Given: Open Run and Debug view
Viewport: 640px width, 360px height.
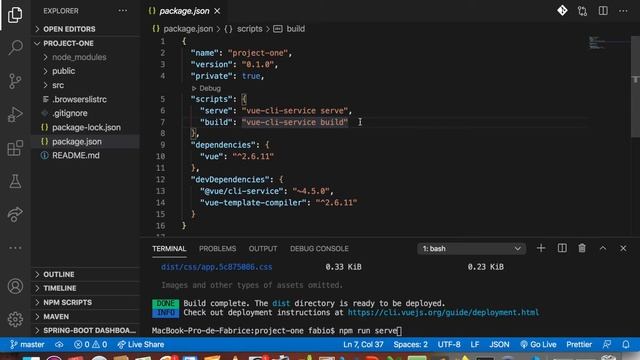Looking at the screenshot, I should [15, 114].
